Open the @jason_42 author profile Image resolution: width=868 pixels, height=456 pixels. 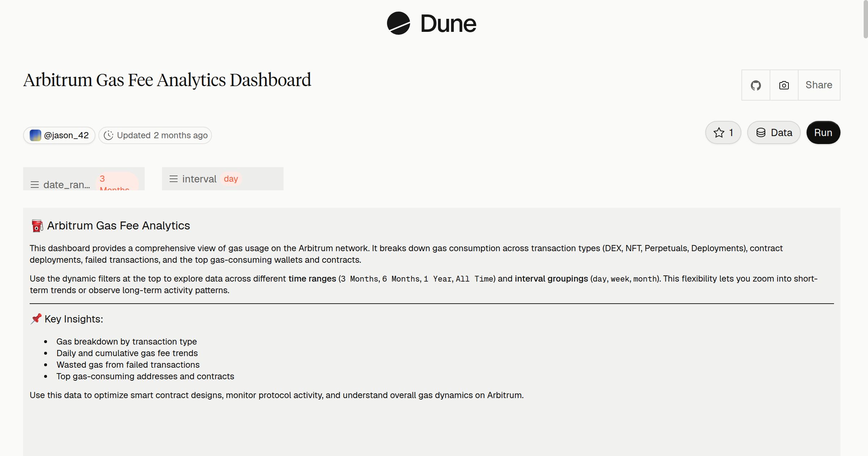(59, 135)
